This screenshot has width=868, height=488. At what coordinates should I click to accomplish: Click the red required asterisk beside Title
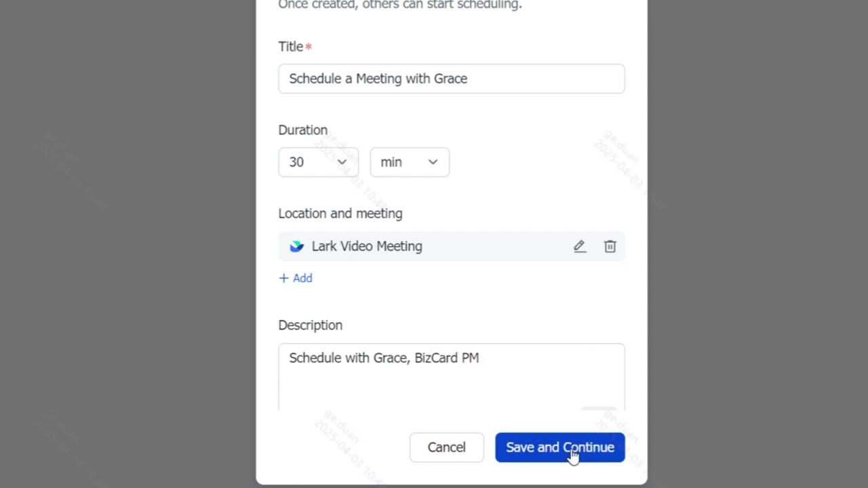click(309, 47)
